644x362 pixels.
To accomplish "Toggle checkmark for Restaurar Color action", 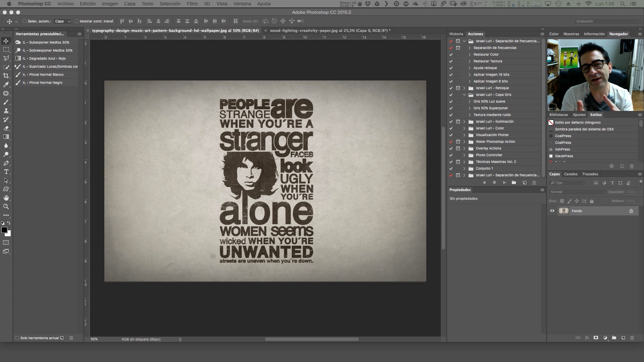I will click(451, 55).
